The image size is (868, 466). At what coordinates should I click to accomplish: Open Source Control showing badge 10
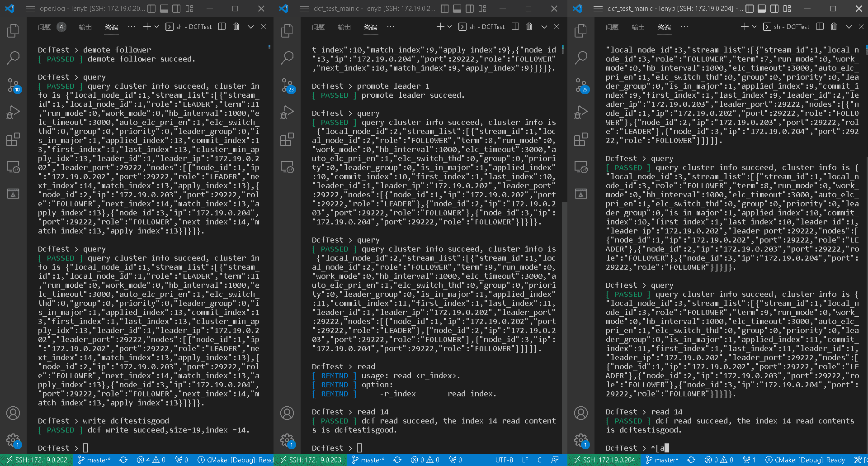point(13,85)
